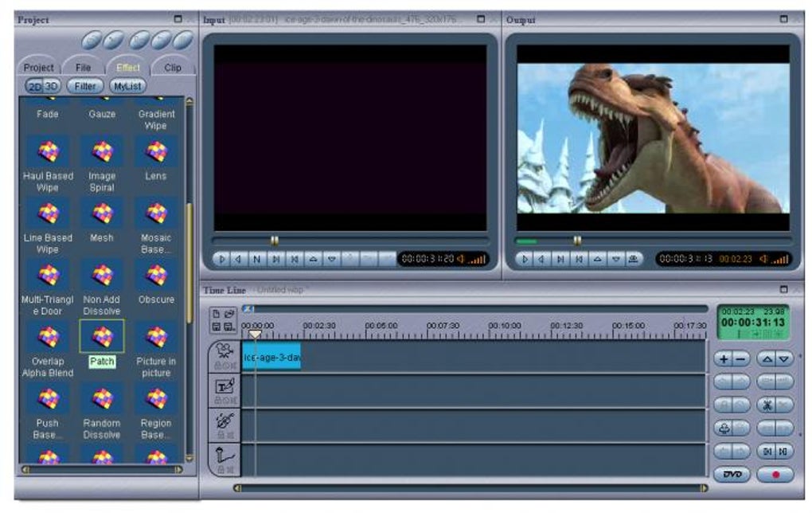Screen dimensions: 812x513
Task: Switch to the Clip tab
Action: [x=173, y=68]
